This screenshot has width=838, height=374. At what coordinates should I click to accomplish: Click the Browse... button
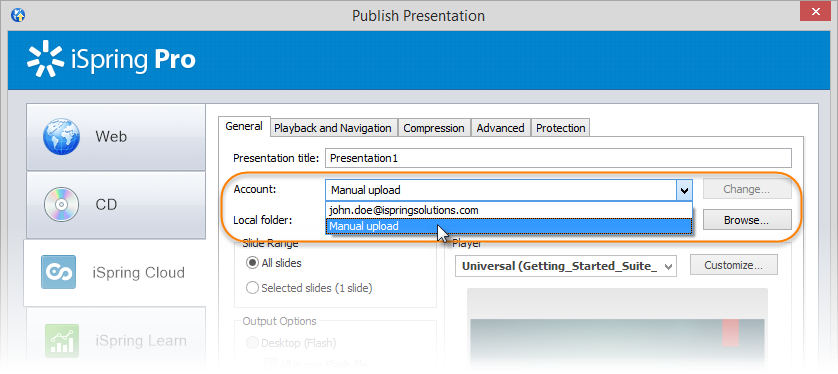tap(747, 220)
